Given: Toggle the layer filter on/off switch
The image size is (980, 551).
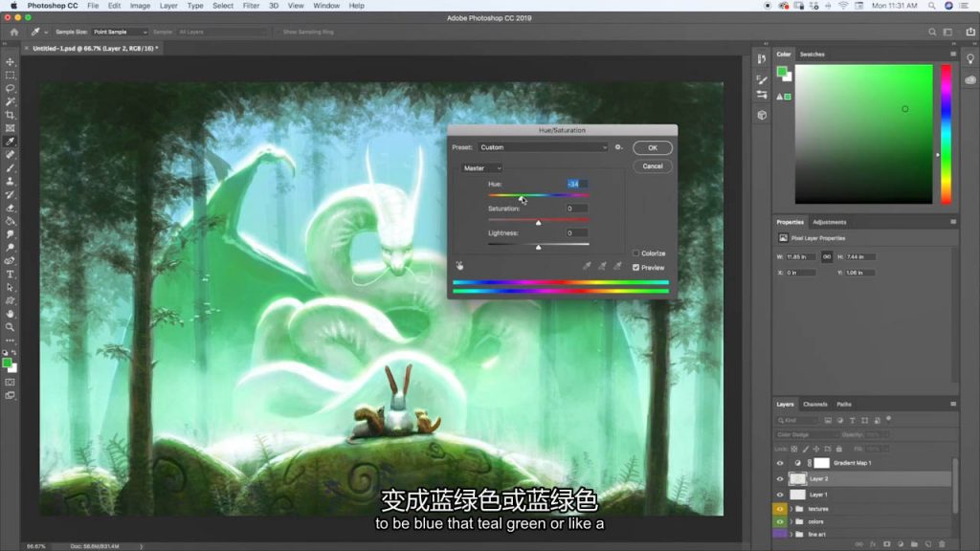Looking at the screenshot, I should point(889,419).
